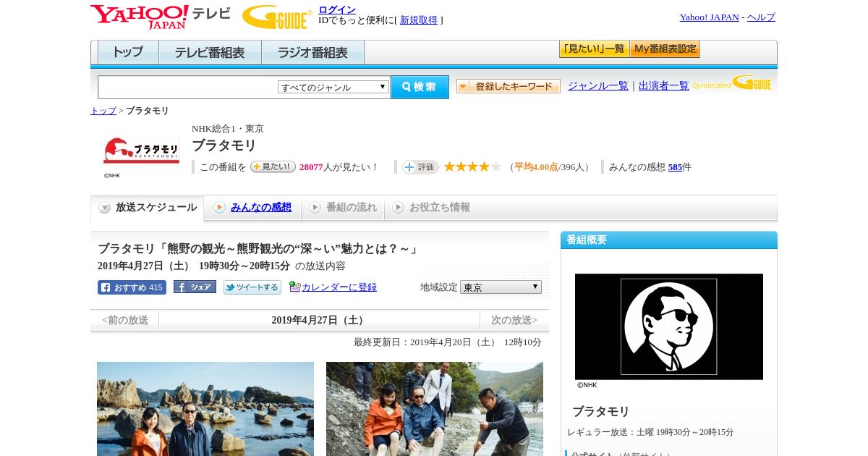This screenshot has height=456, width=868.
Task: Click the seaside rocks program photo
Action: pos(205,409)
